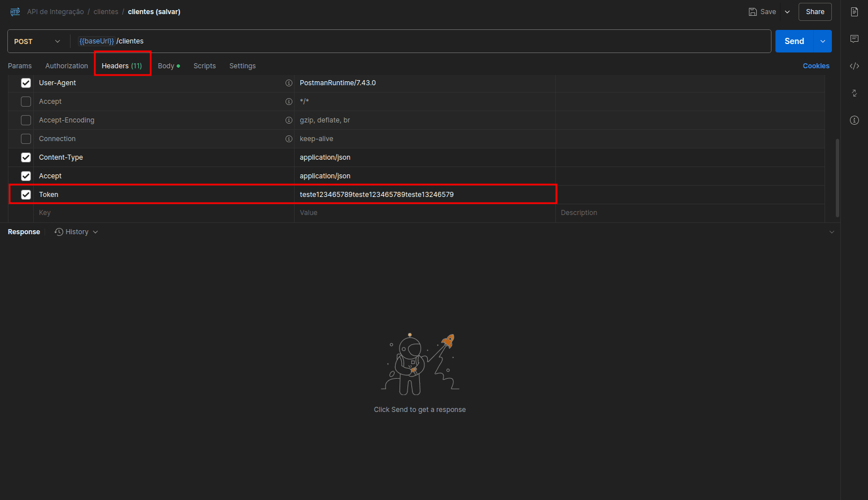The image size is (868, 500).
Task: Click the empty Value input cell
Action: coord(425,213)
